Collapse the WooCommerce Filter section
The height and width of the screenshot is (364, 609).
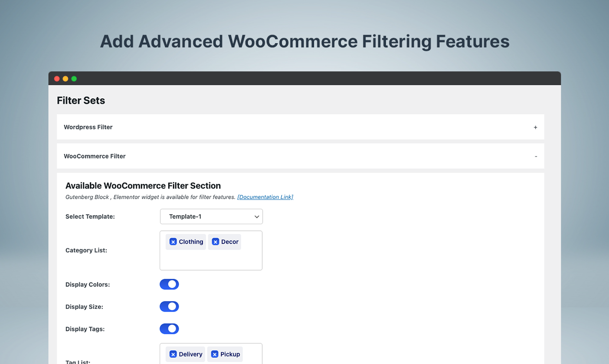coord(300,156)
